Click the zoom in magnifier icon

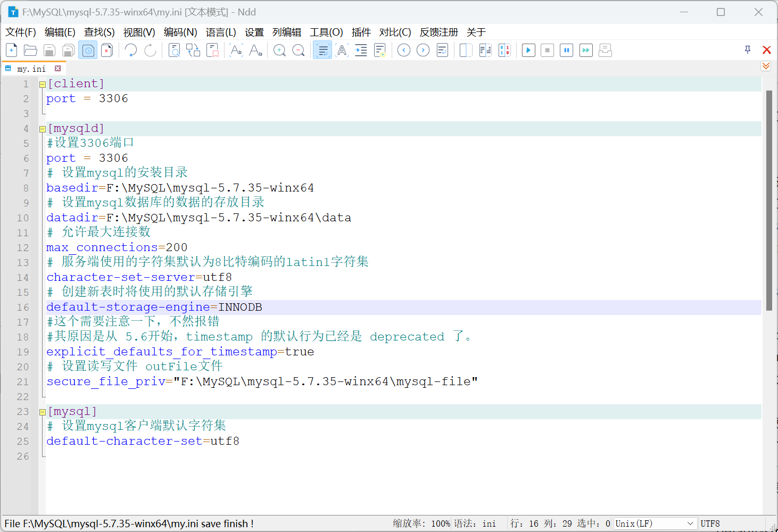coord(279,51)
